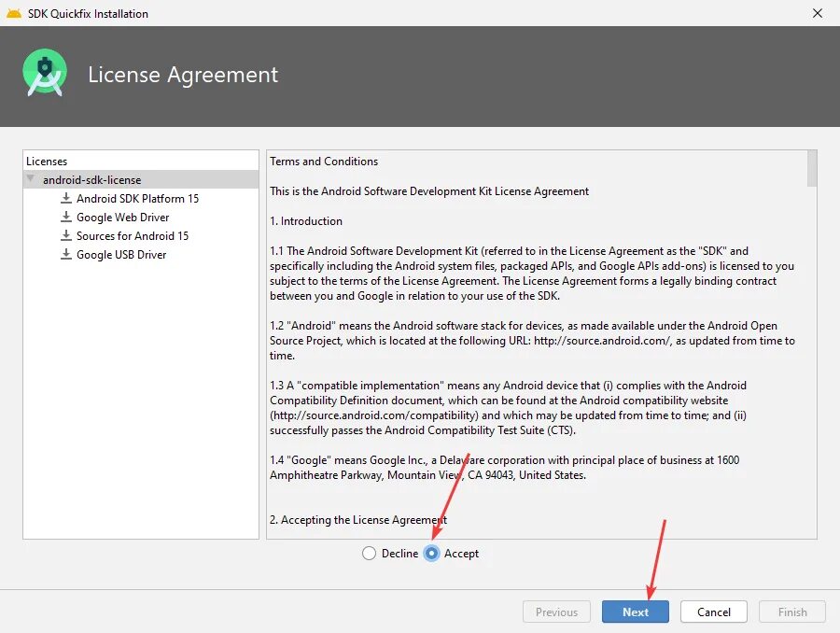Select the Decline radio button

coord(369,553)
